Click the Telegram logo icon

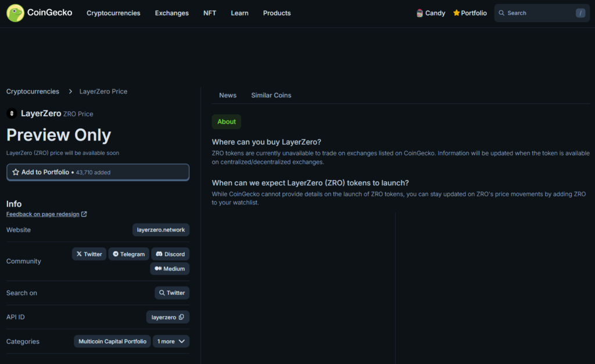tap(116, 254)
